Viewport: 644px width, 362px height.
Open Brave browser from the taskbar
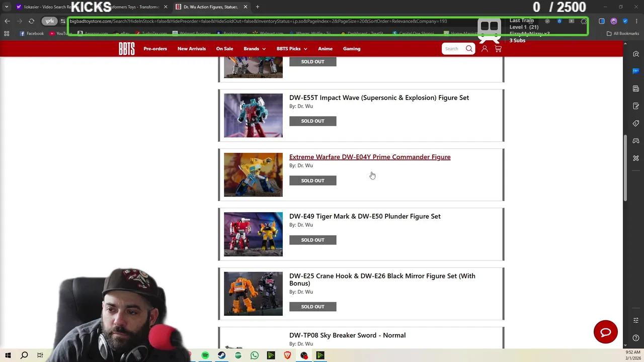click(287, 355)
